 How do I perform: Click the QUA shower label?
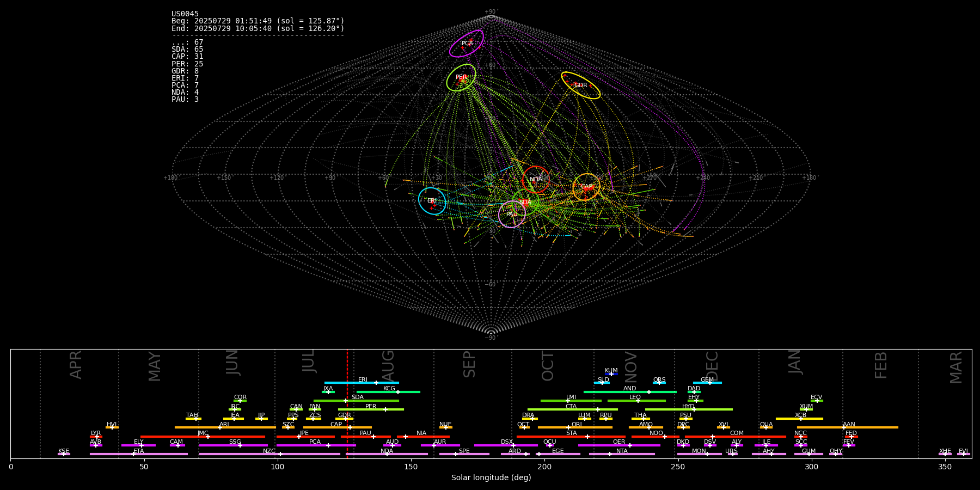coord(766,425)
